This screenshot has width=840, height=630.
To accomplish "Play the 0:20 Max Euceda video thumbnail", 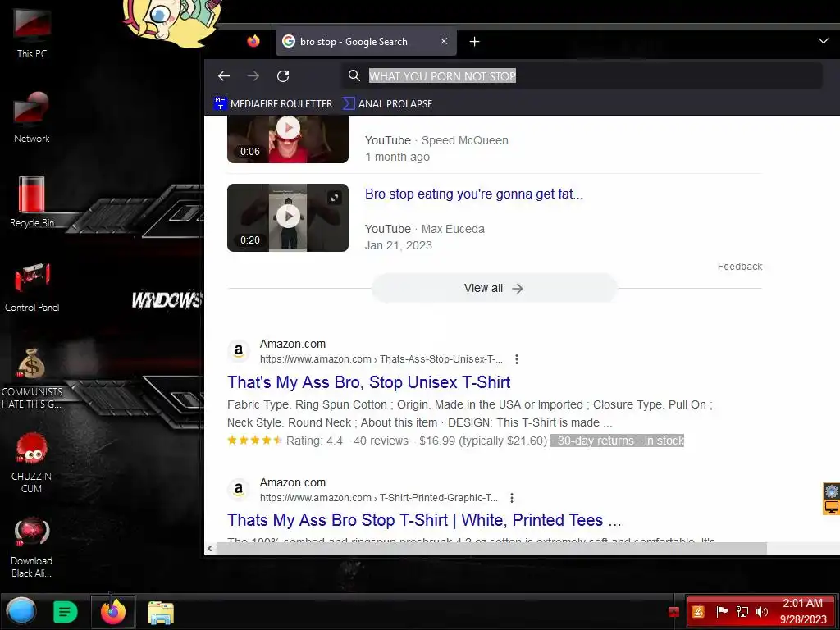I will [288, 217].
